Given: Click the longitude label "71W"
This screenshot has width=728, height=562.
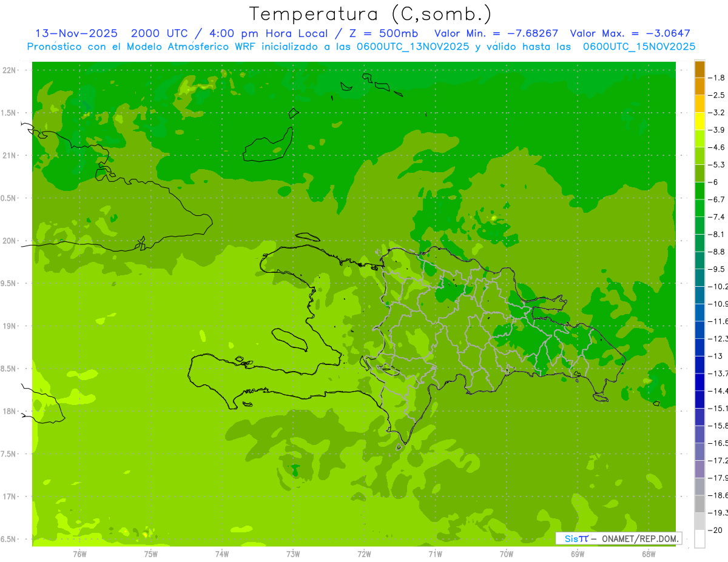Looking at the screenshot, I should [435, 553].
